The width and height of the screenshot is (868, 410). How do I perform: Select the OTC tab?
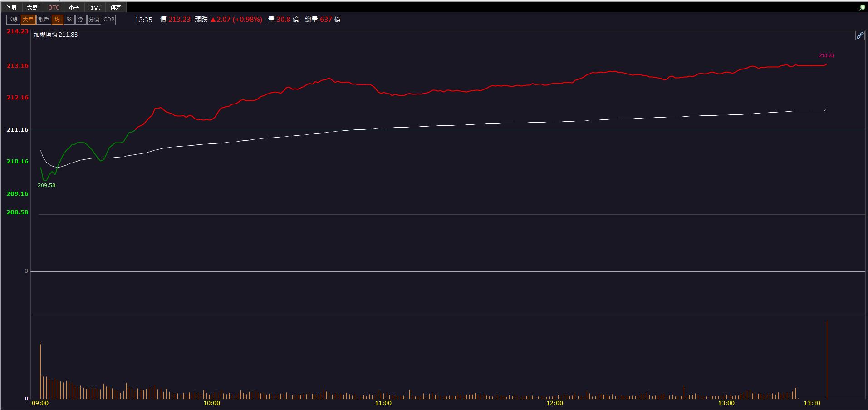pos(54,8)
